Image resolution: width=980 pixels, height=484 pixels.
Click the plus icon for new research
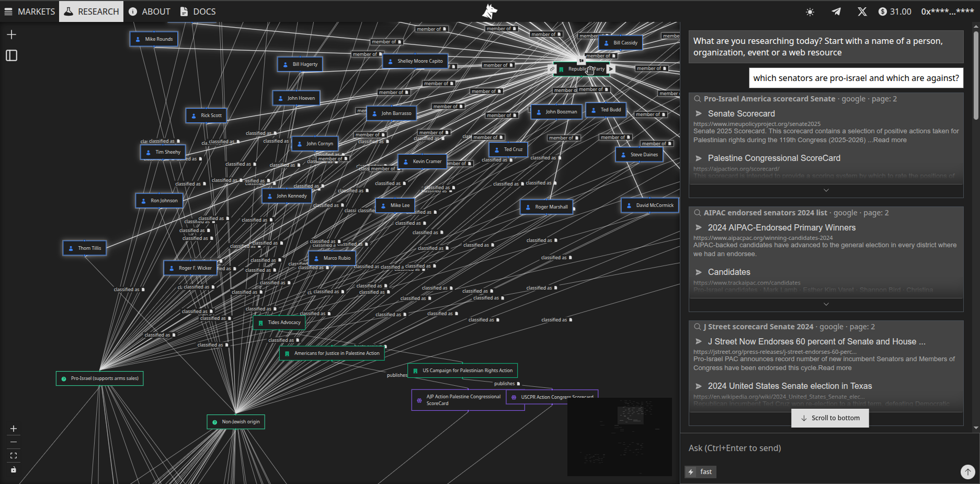12,34
